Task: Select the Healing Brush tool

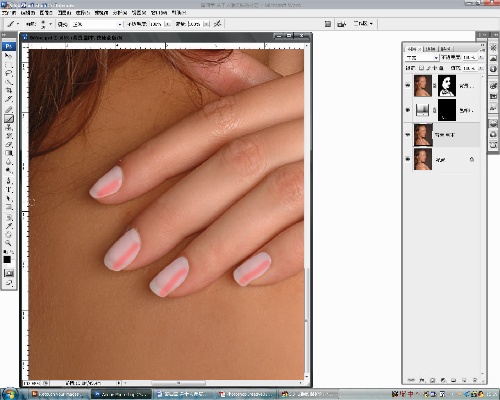Action: (x=8, y=110)
